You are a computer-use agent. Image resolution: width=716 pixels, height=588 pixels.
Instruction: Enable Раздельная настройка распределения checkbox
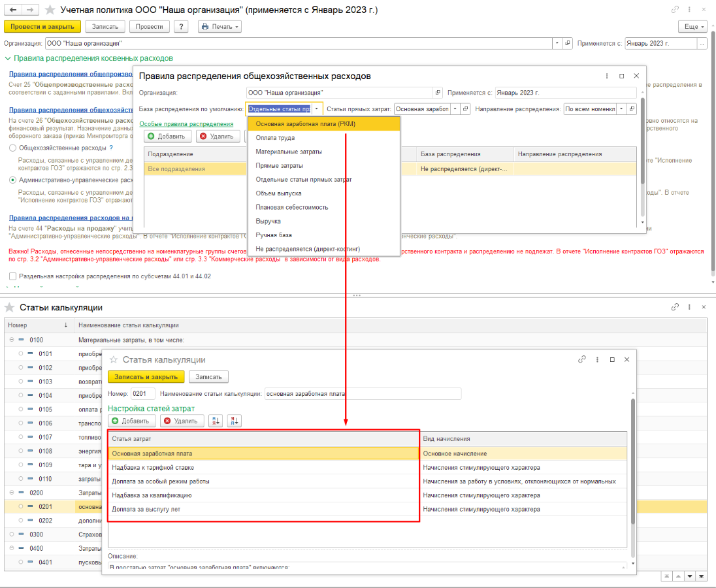point(13,276)
